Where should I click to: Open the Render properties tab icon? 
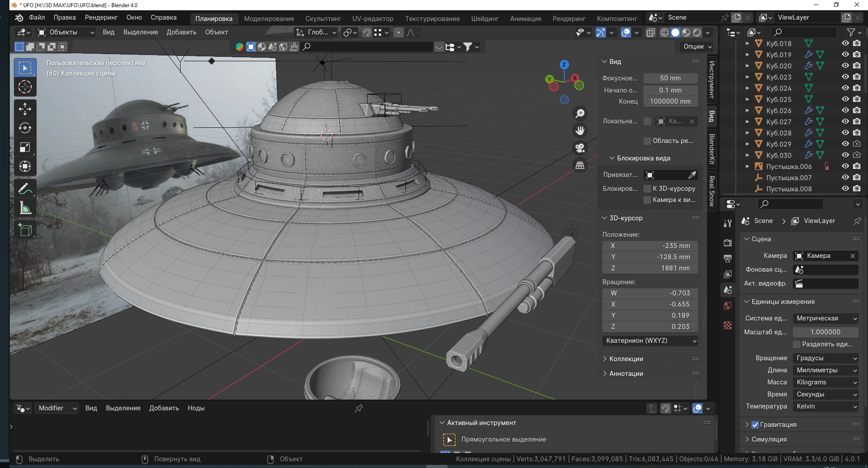click(x=728, y=243)
